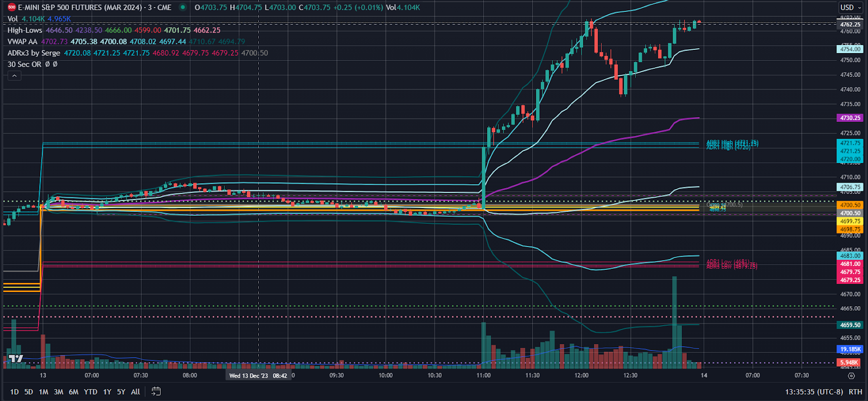Viewport: 868px width, 401px height.
Task: Click the Wed 13 Dec '23 08:42 crosshair label
Action: pyautogui.click(x=258, y=376)
